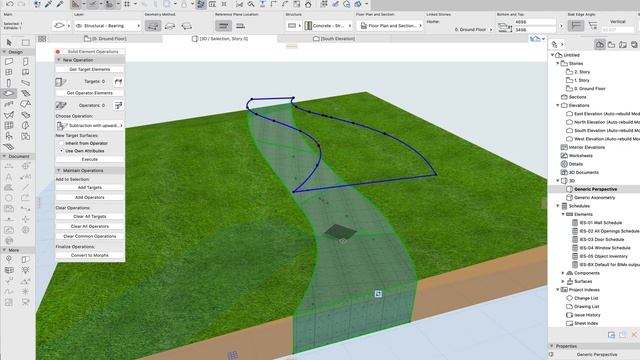Collapse the Design toolbox section
640x360 pixels.
point(4,52)
